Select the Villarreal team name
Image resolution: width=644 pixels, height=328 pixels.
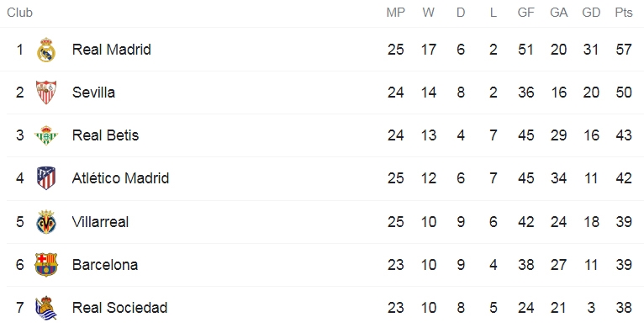coord(100,222)
